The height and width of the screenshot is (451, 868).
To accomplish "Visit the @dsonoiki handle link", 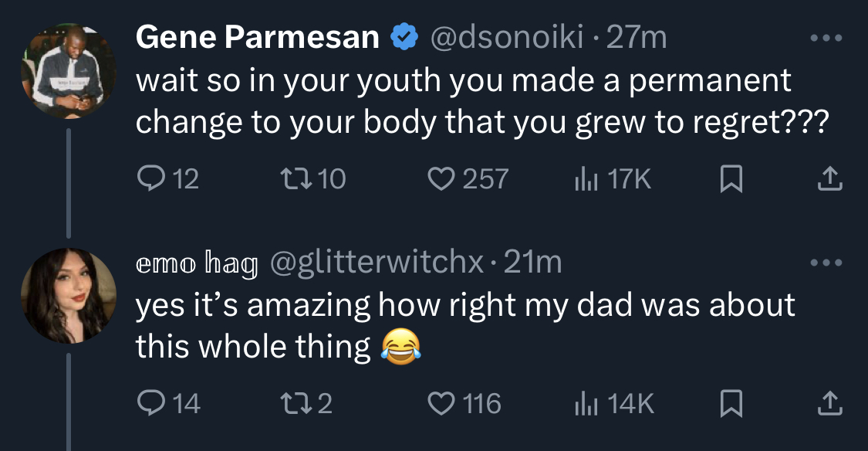I will pyautogui.click(x=506, y=38).
